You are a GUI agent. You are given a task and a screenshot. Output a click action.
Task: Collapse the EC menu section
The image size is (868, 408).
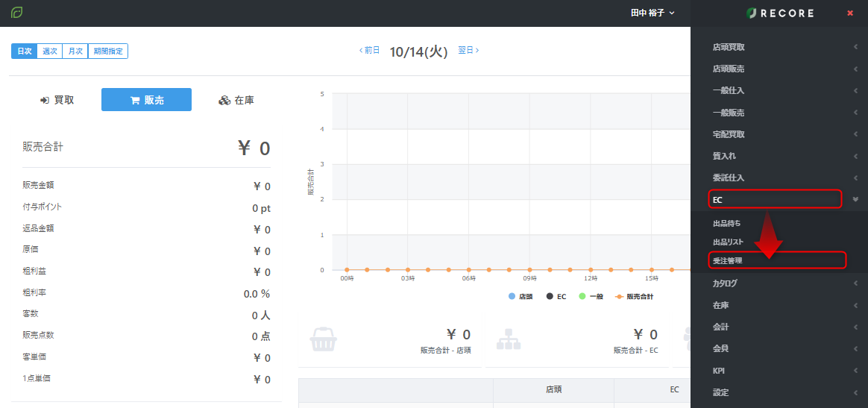pyautogui.click(x=779, y=199)
